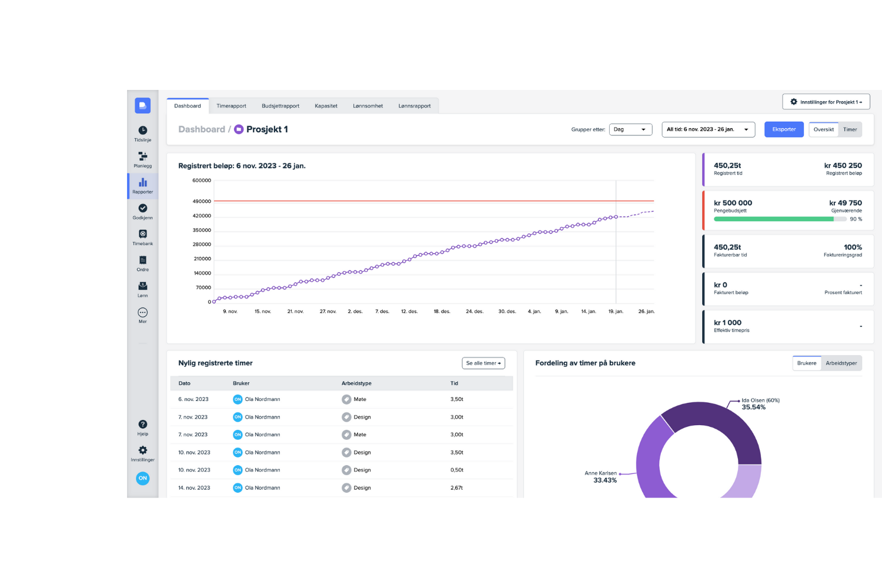The width and height of the screenshot is (882, 588).
Task: Switch to the Timer view toggle
Action: tap(850, 129)
